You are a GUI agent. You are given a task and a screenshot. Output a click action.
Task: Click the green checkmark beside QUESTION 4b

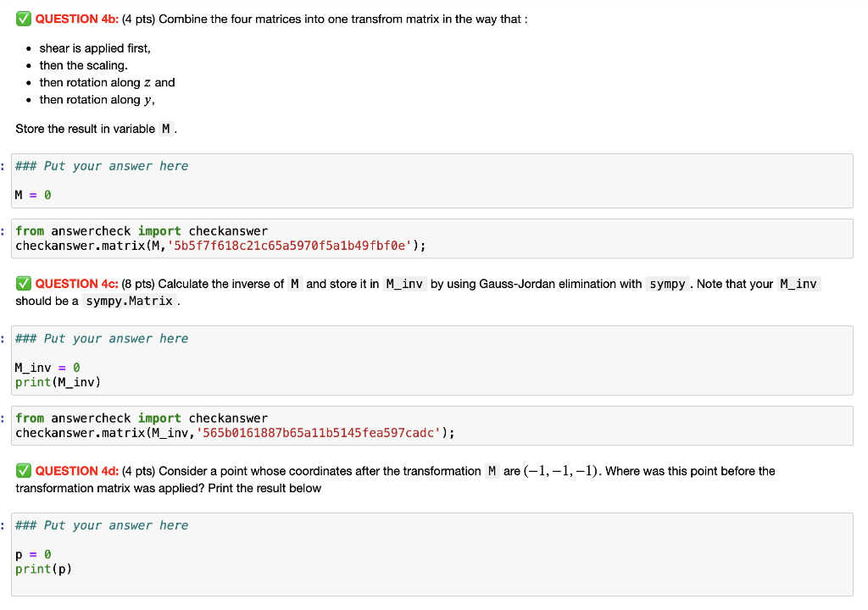[23, 19]
